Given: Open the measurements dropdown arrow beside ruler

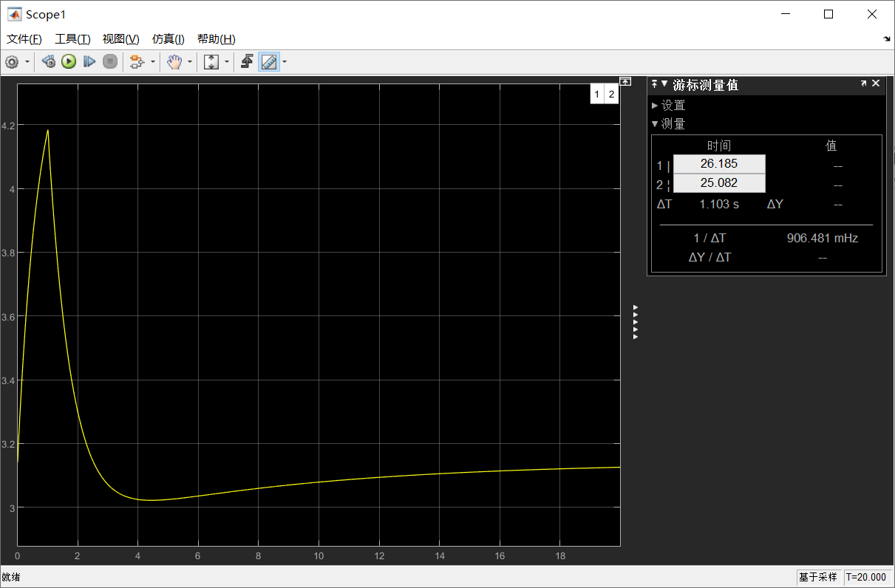Looking at the screenshot, I should tap(284, 62).
